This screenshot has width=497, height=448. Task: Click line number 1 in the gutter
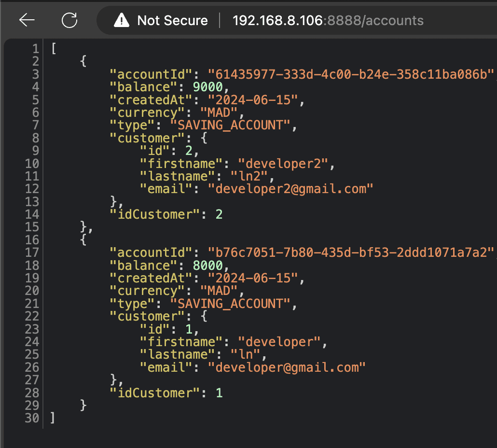tap(35, 49)
